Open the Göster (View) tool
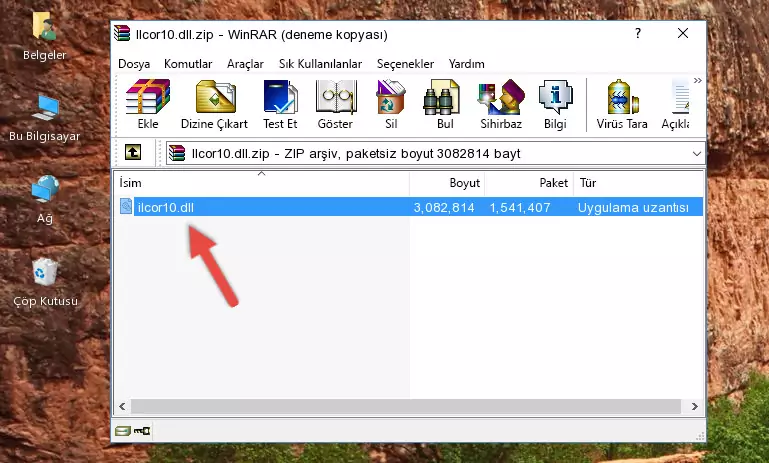This screenshot has height=463, width=769. click(335, 104)
